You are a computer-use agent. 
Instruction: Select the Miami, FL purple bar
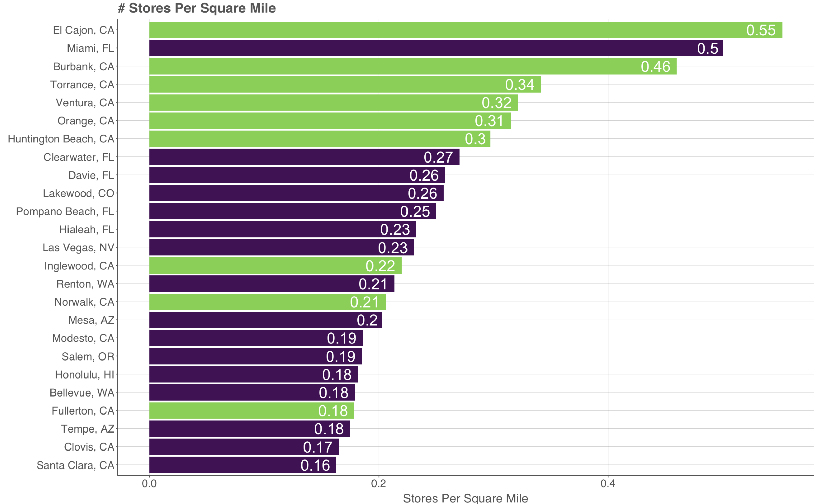pos(436,48)
